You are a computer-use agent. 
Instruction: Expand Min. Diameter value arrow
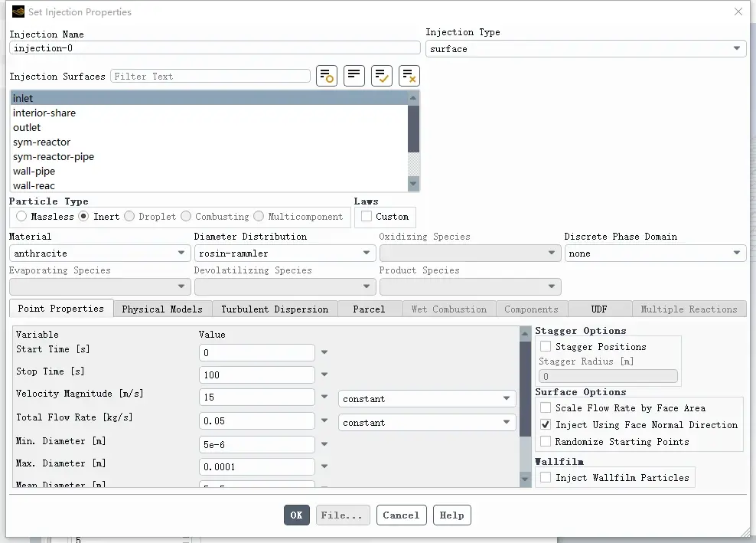tap(324, 444)
